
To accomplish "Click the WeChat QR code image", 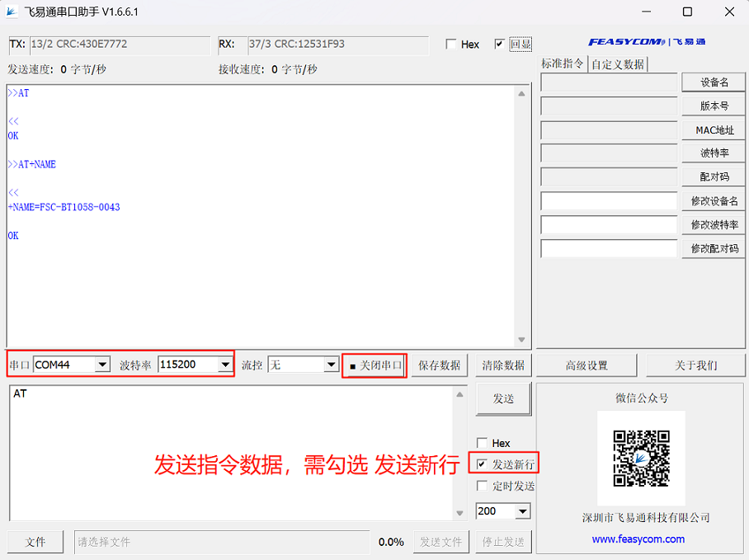I will (641, 459).
